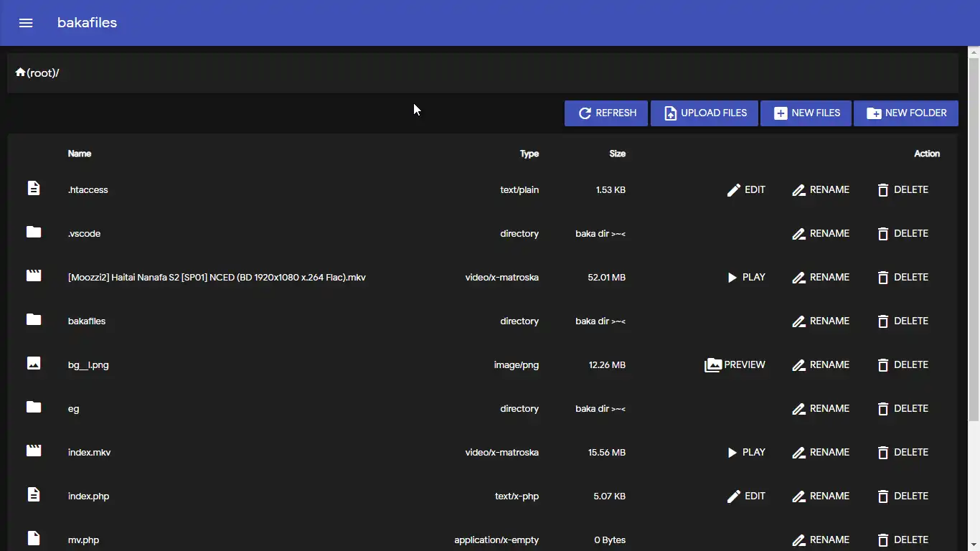Edit the index.php file

(x=746, y=496)
